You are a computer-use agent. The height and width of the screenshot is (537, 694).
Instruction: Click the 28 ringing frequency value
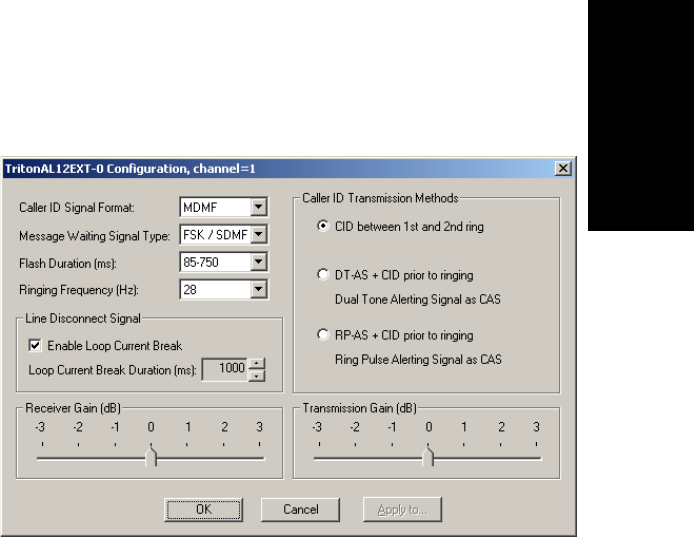coord(215,290)
